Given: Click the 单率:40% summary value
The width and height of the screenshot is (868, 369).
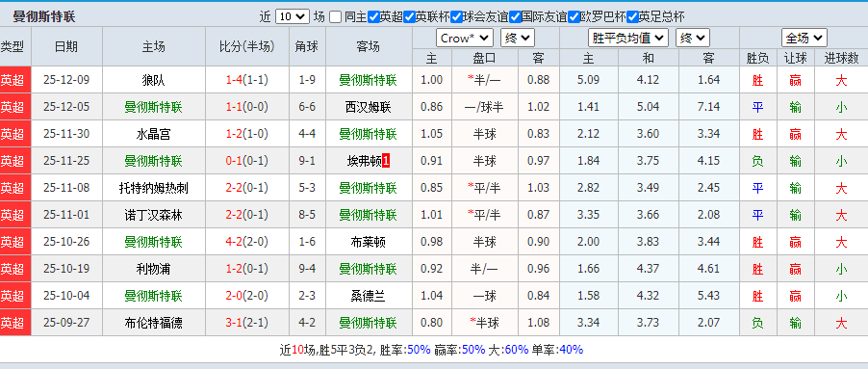Looking at the screenshot, I should coord(557,350).
